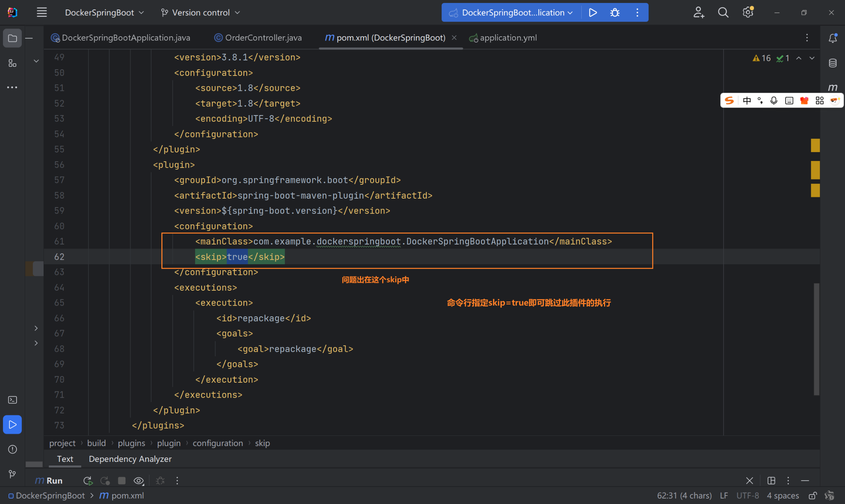Image resolution: width=845 pixels, height=504 pixels.
Task: Open the Terminal tool window
Action: click(x=12, y=400)
